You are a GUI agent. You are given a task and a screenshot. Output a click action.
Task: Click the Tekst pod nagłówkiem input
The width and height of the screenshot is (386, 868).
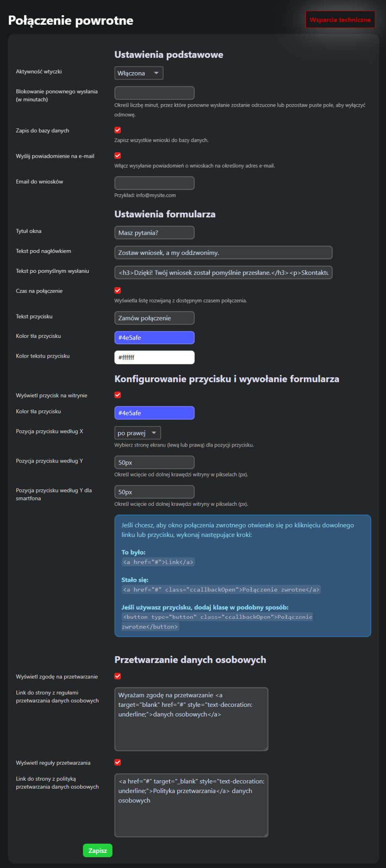[x=223, y=253]
